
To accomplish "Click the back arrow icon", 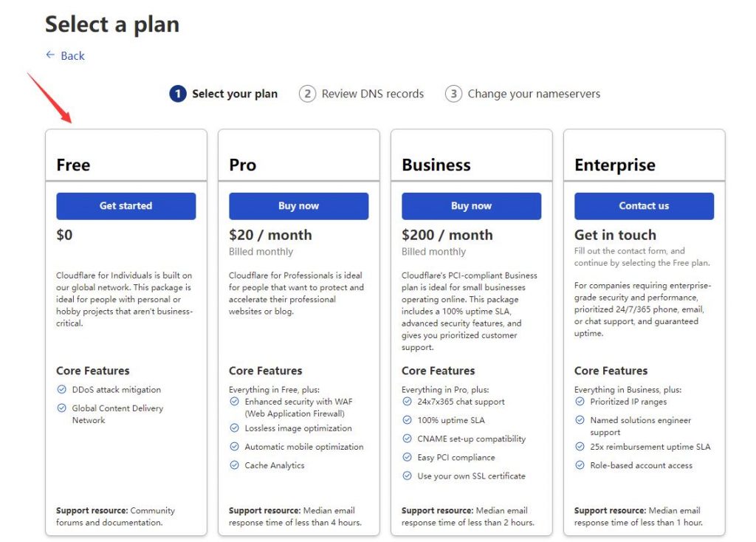I will [x=50, y=55].
